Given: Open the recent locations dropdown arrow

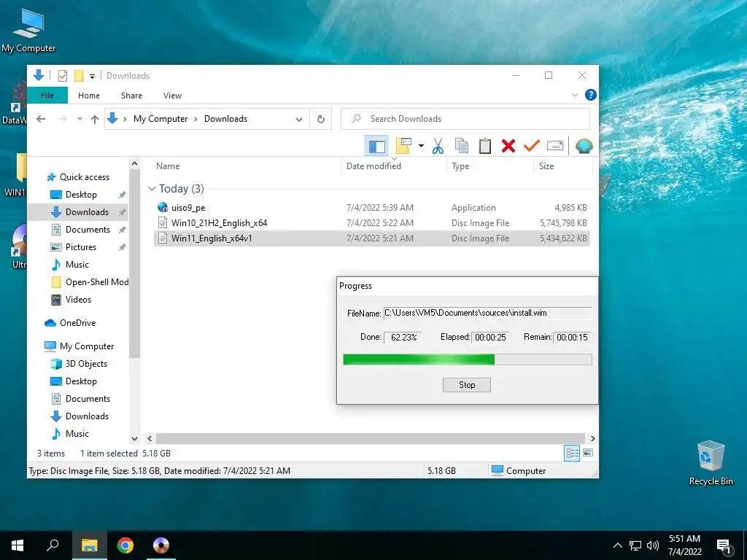Looking at the screenshot, I should coord(80,119).
